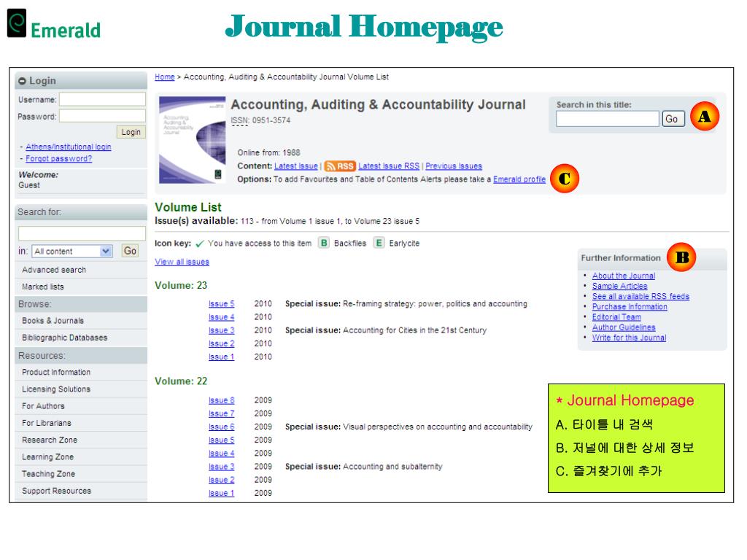The height and width of the screenshot is (560, 747).
Task: Click the Backfiles B icon in icon key
Action: coord(323,243)
